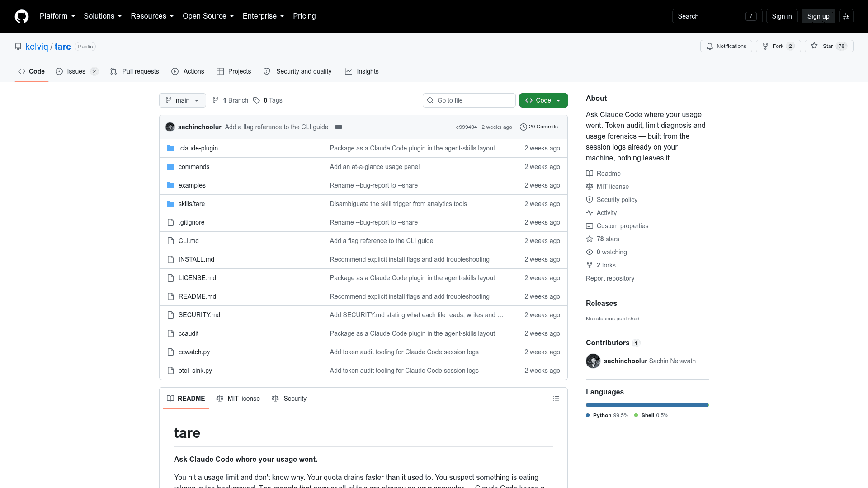The width and height of the screenshot is (868, 488).
Task: Focus the Go to file search box
Action: pyautogui.click(x=469, y=100)
